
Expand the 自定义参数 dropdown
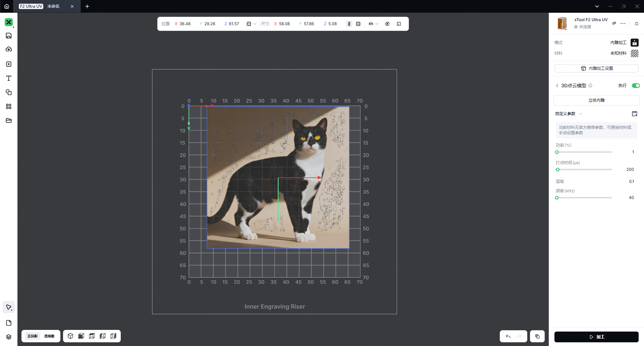pos(580,114)
